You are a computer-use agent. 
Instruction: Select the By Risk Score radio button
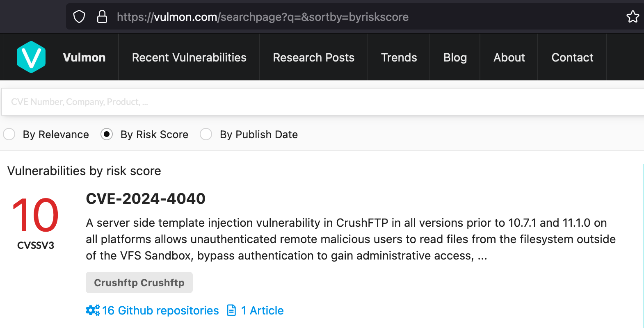(107, 134)
